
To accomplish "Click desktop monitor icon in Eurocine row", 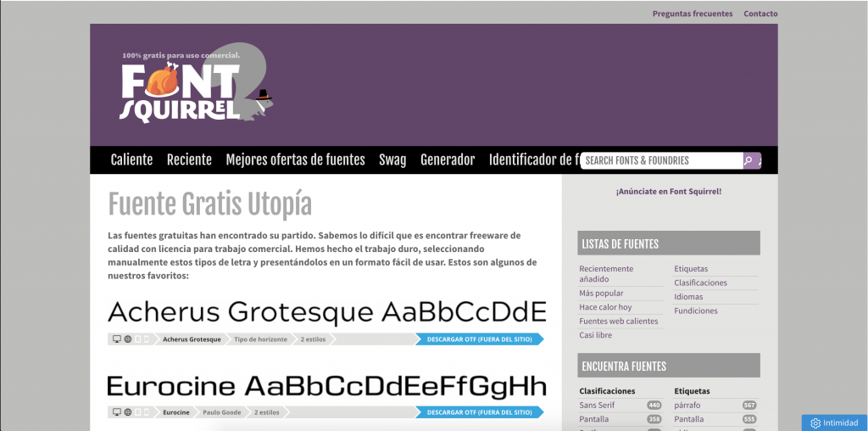I will point(117,412).
